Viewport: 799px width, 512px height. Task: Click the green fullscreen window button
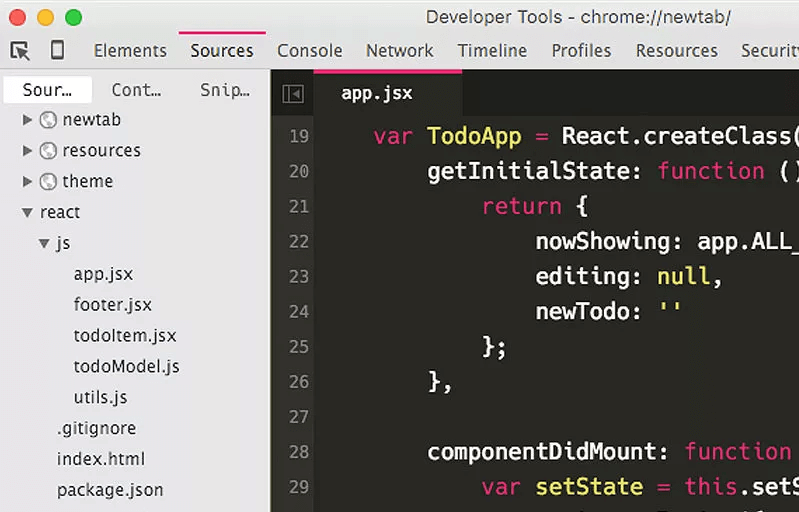(x=73, y=17)
